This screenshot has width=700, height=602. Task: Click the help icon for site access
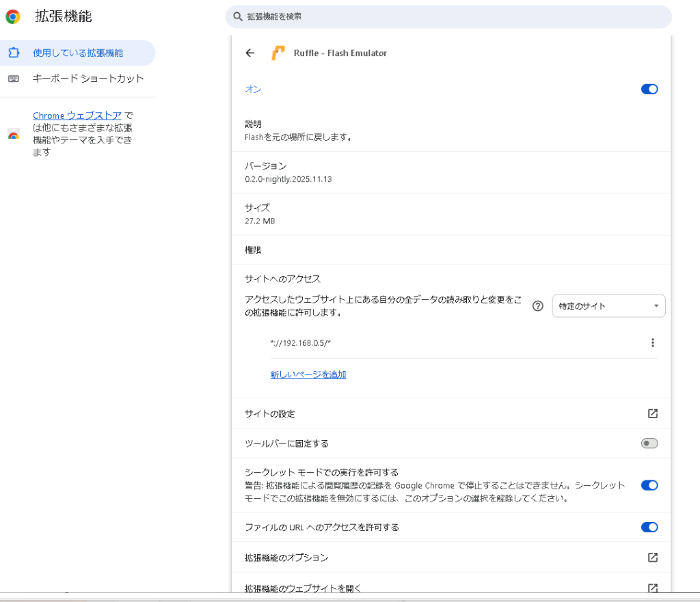[538, 306]
